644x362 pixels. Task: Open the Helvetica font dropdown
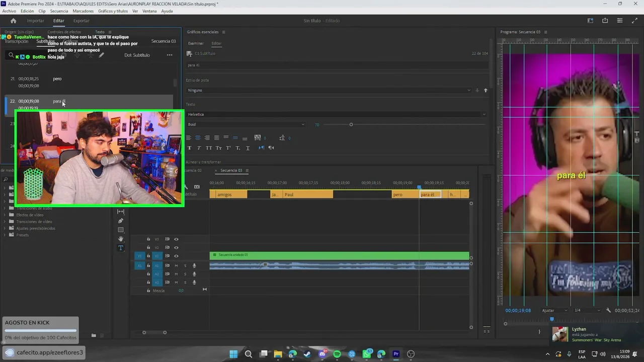(337, 115)
